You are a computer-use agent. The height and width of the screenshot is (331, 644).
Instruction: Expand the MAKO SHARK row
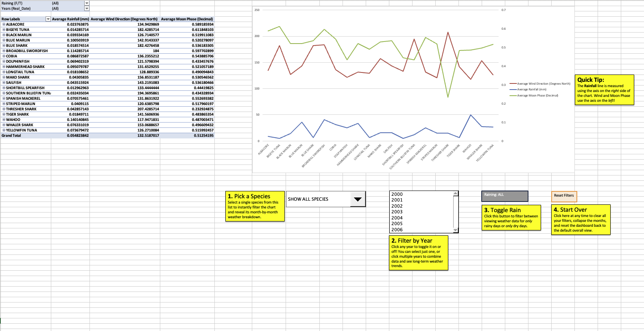tap(4, 77)
